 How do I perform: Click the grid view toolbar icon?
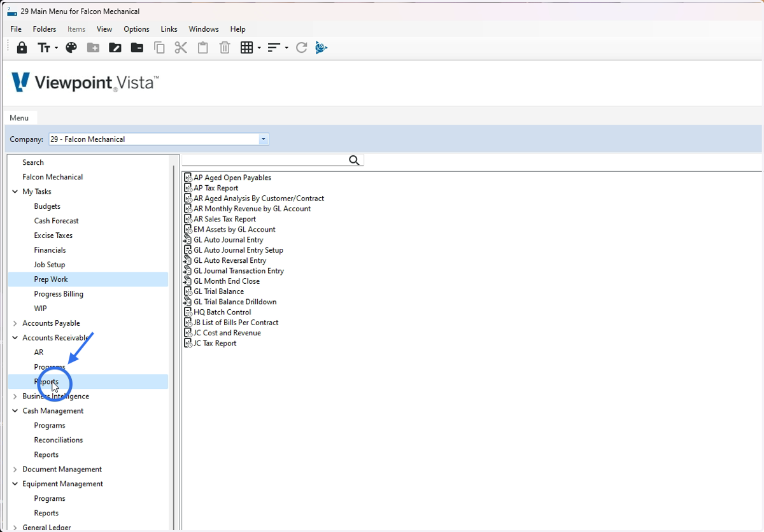(x=247, y=48)
